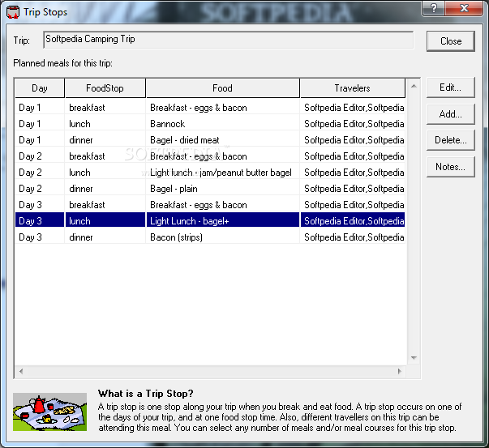Click the help question mark button
Image resolution: width=489 pixels, height=448 pixels.
coord(434,7)
